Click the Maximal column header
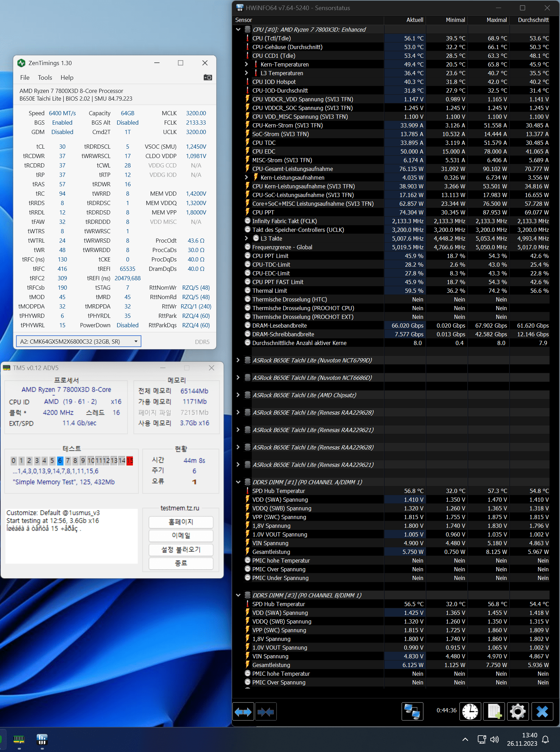Image resolution: width=560 pixels, height=752 pixels. point(488,20)
